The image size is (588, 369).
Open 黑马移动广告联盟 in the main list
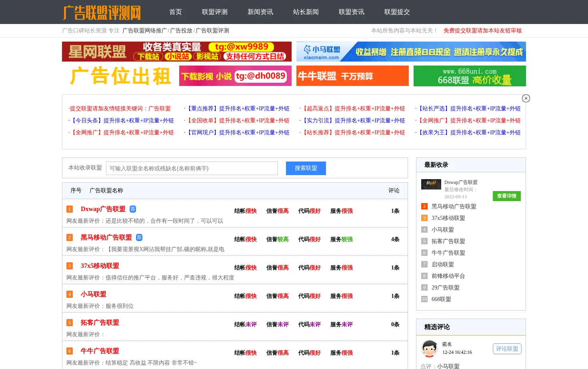click(x=106, y=237)
